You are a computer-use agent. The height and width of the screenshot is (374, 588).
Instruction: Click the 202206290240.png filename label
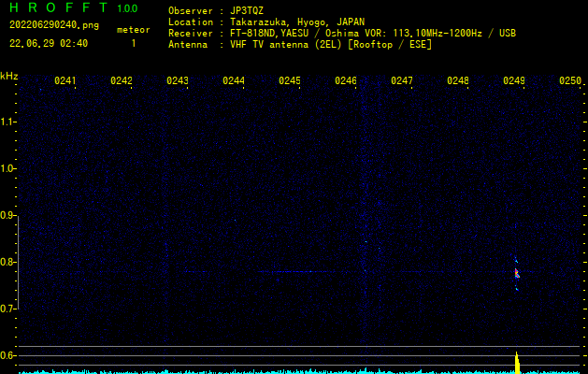pos(53,25)
